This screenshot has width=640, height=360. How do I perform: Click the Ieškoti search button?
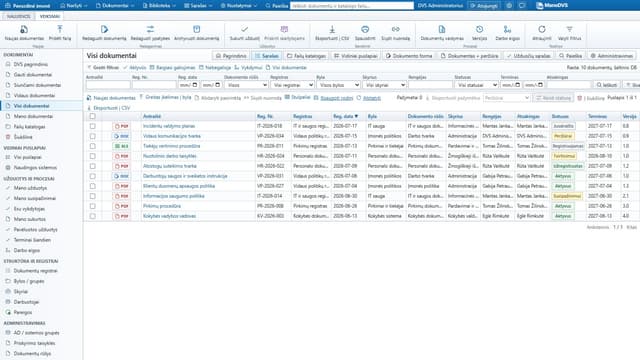coord(607,85)
